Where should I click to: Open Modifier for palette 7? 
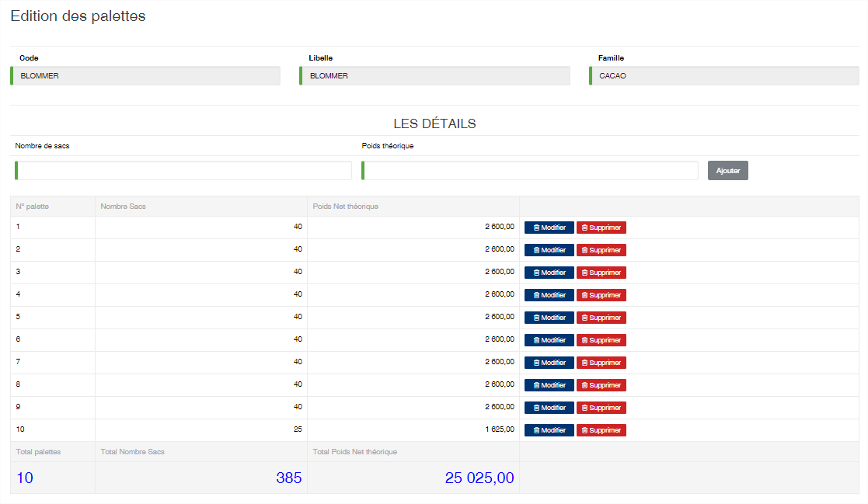[x=549, y=363]
